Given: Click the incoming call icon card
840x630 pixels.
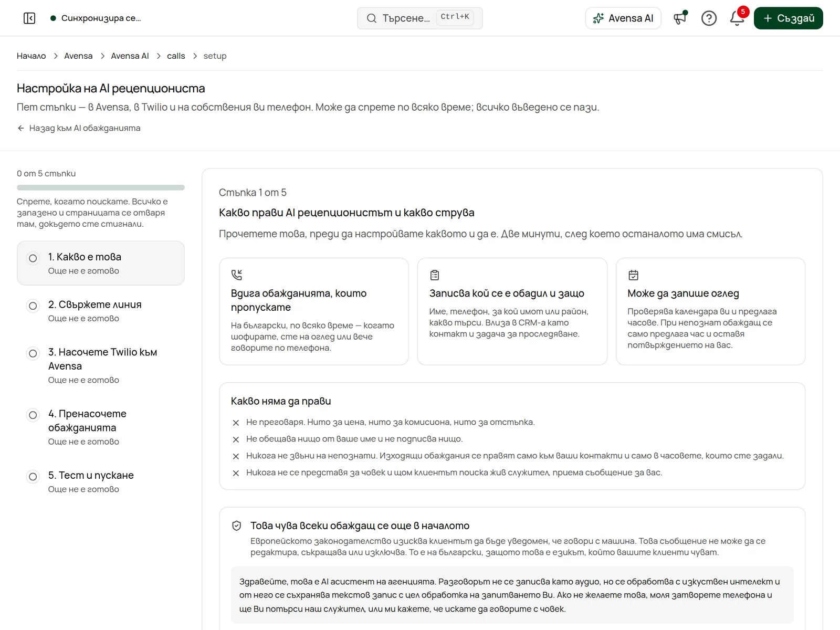Looking at the screenshot, I should click(237, 275).
